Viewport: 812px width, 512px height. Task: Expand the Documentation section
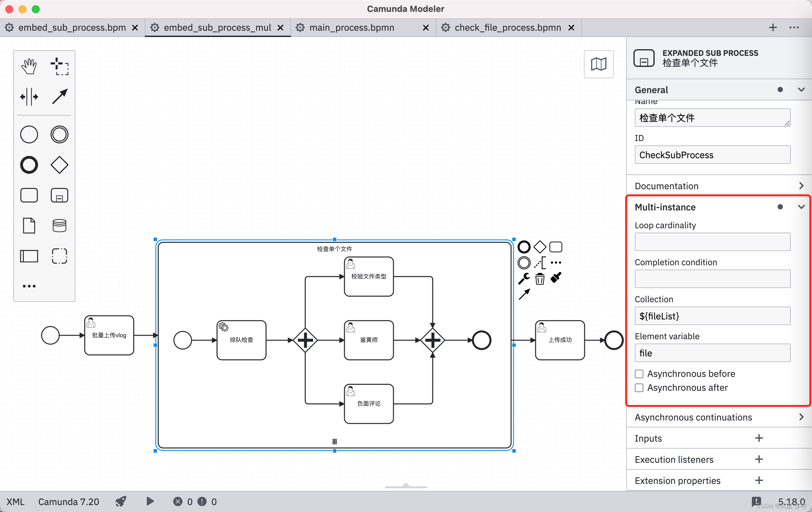coord(801,186)
